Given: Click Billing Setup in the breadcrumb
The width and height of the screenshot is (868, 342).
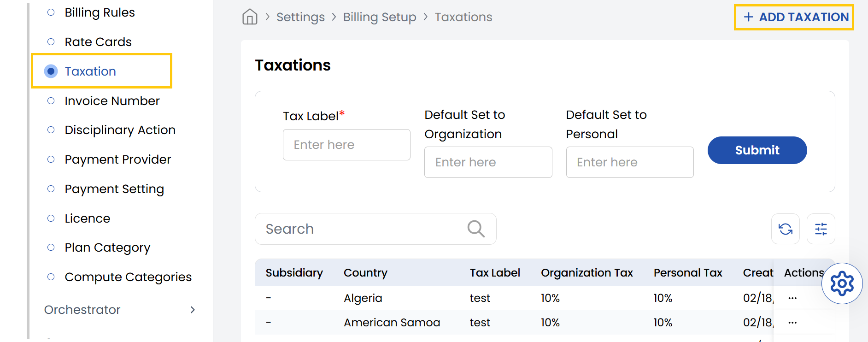Looking at the screenshot, I should (x=380, y=17).
